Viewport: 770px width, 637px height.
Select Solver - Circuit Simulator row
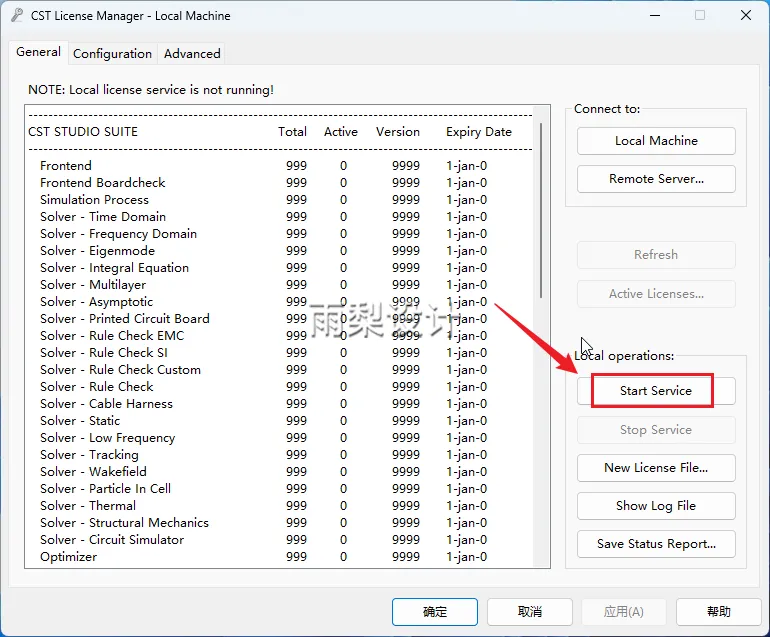(x=263, y=540)
